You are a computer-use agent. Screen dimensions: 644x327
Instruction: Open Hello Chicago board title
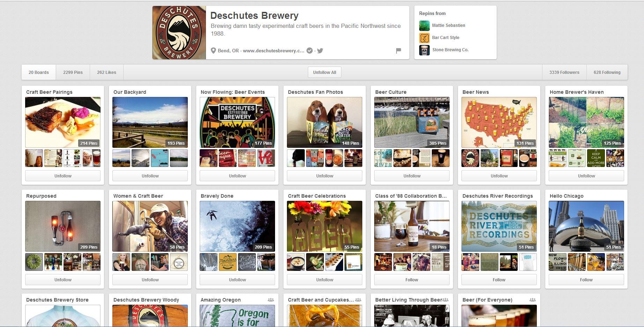click(x=567, y=196)
